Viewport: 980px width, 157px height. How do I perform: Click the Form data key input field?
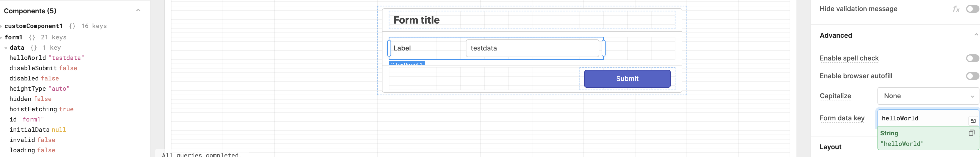coord(924,118)
